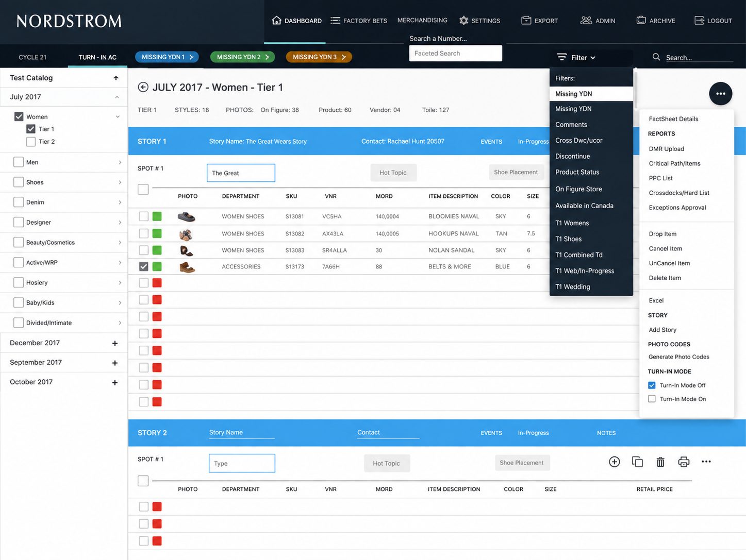Screen dimensions: 746x560
Task: Click the Admin people icon
Action: (x=586, y=20)
